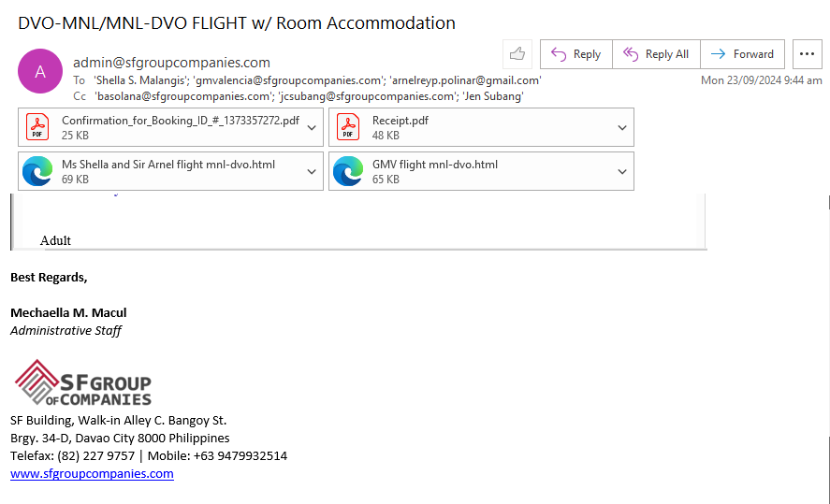The height and width of the screenshot is (504, 830).
Task: Click the SF Group of Companies logo
Action: pyautogui.click(x=82, y=383)
